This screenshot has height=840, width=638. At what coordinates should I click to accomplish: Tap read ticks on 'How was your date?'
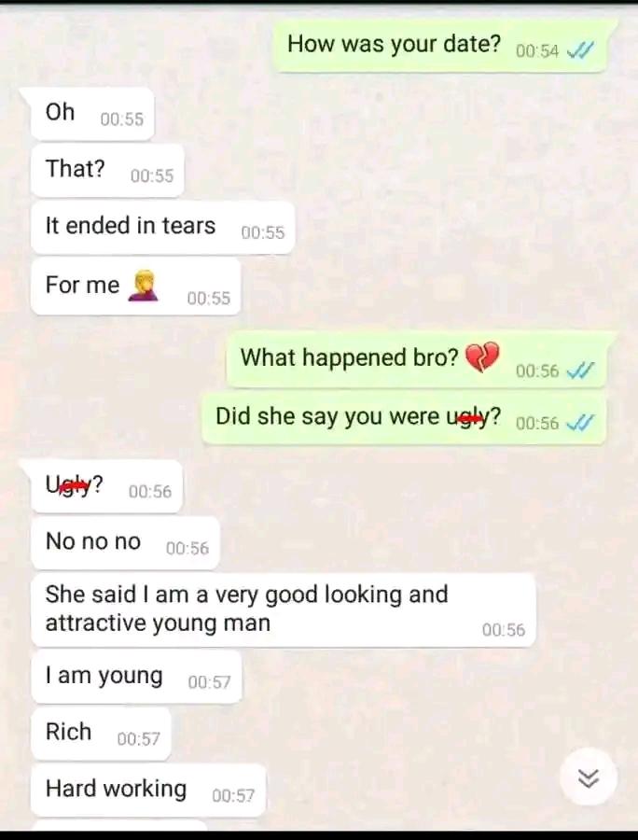(580, 50)
